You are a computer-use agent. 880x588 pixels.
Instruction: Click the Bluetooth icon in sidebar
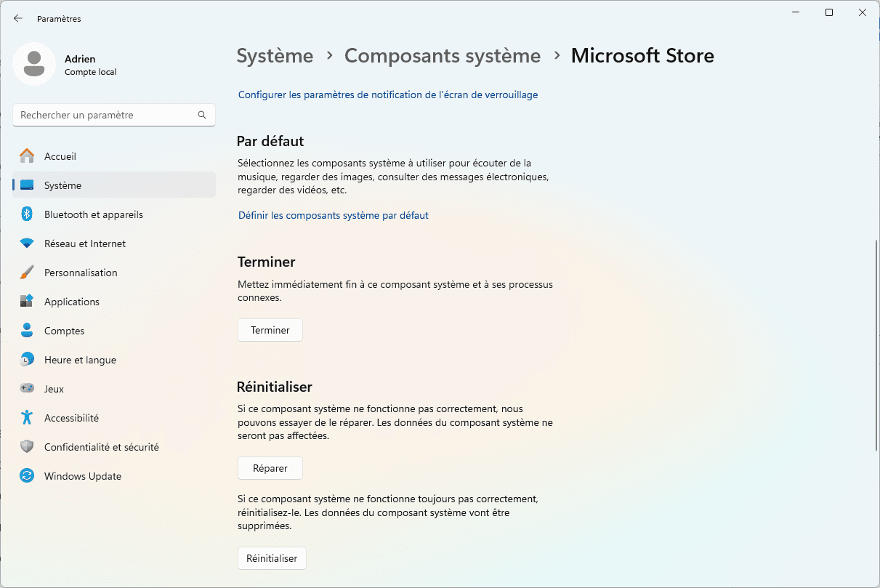[27, 214]
